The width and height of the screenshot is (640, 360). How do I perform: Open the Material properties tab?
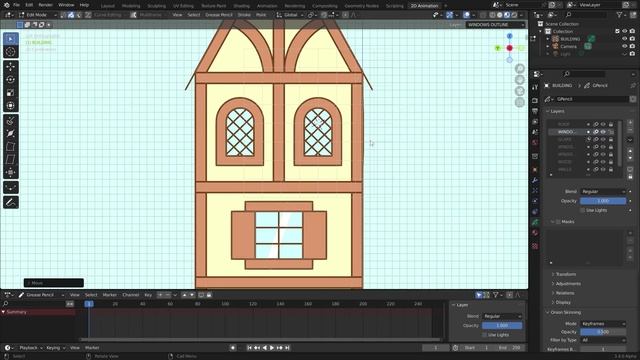pyautogui.click(x=535, y=233)
